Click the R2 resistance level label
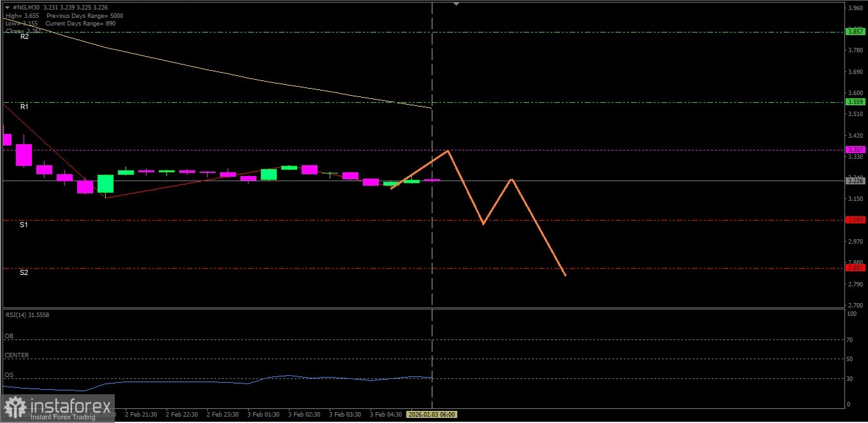Image resolution: width=868 pixels, height=423 pixels. [24, 37]
